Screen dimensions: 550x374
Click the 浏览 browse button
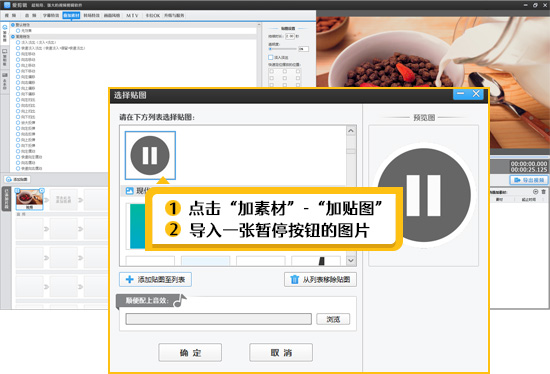pyautogui.click(x=333, y=319)
